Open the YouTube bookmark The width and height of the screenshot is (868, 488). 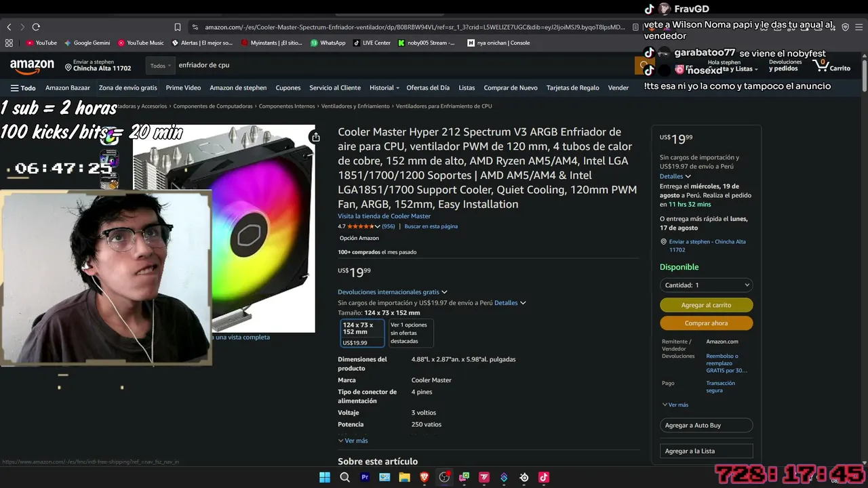point(41,43)
